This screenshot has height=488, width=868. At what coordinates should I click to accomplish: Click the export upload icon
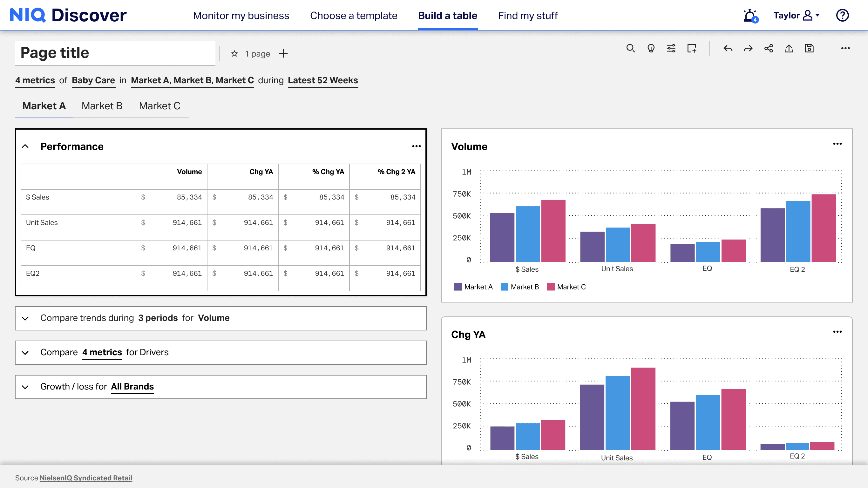pyautogui.click(x=789, y=49)
